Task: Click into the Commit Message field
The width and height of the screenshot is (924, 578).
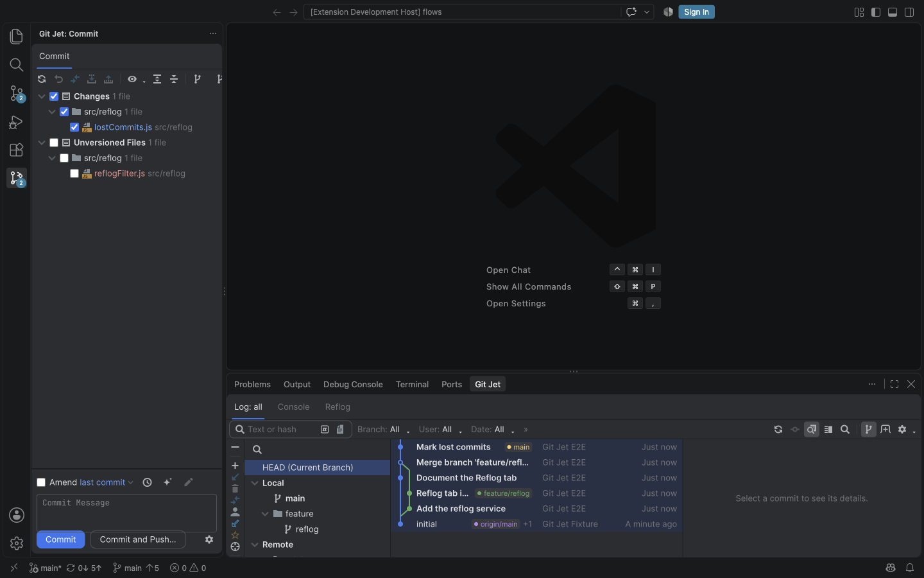Action: [x=126, y=512]
